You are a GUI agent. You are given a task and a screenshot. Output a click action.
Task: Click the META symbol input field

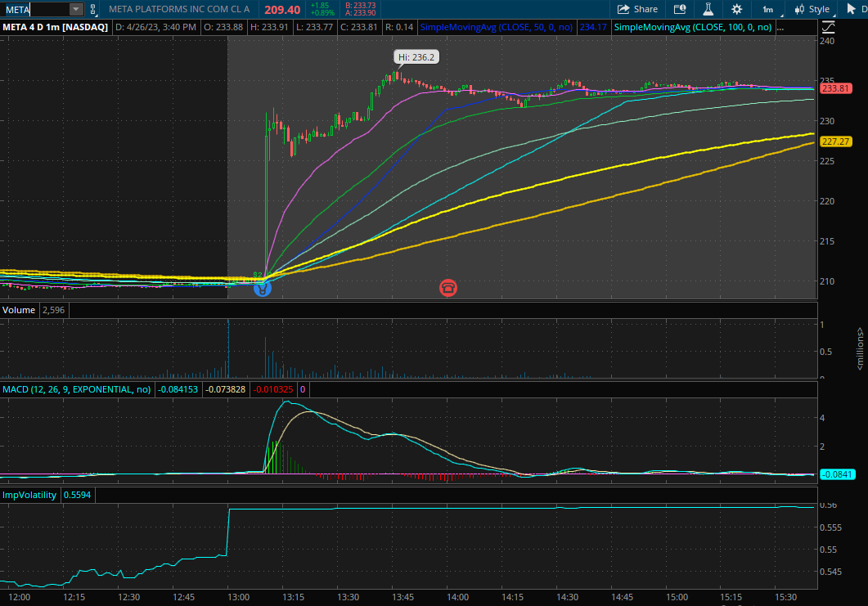click(35, 9)
